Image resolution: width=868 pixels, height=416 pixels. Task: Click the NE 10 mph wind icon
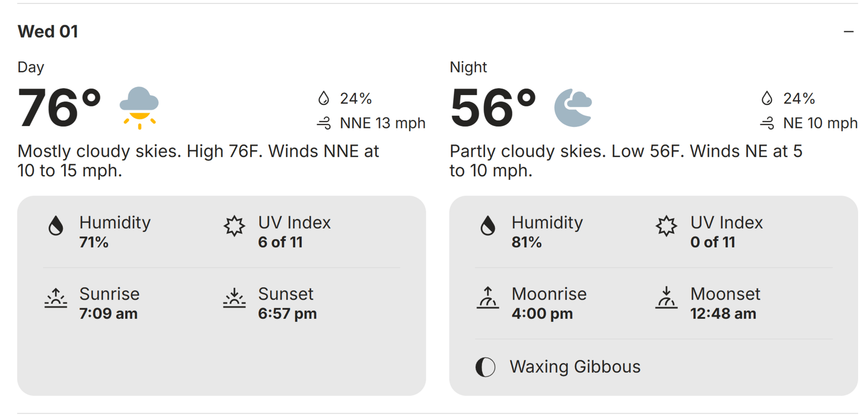767,123
